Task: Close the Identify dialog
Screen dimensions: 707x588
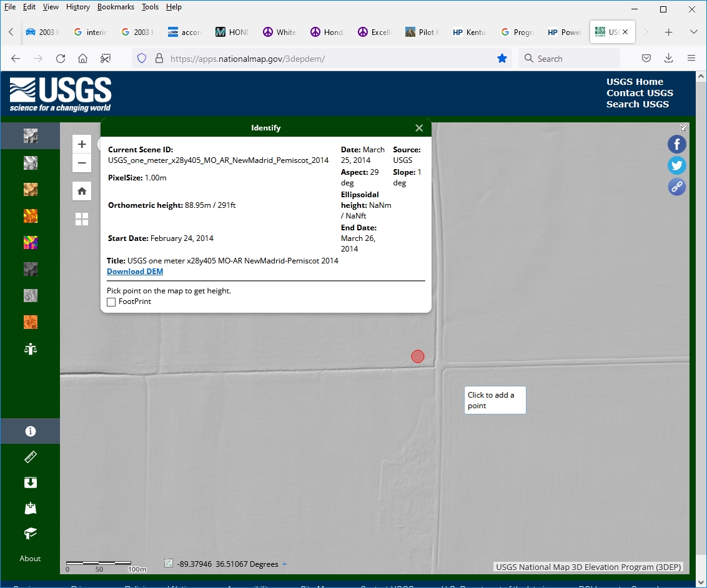Action: click(x=419, y=128)
